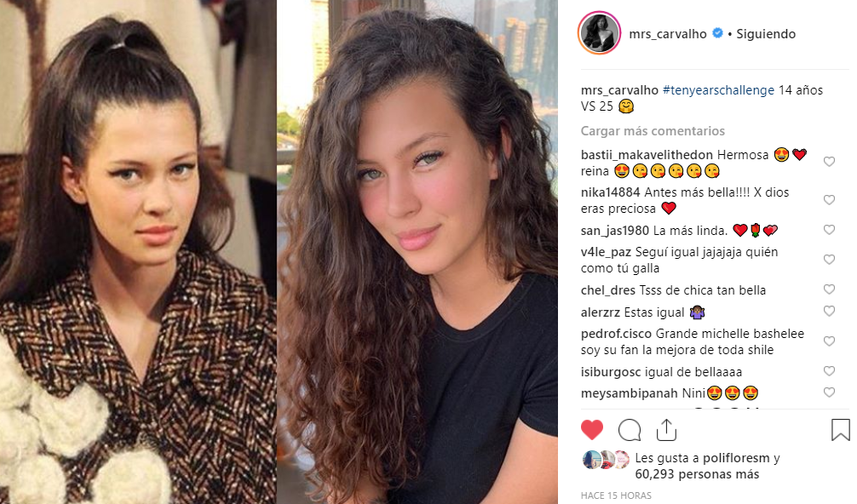Toggle the Siguiendo follow status

point(766,34)
